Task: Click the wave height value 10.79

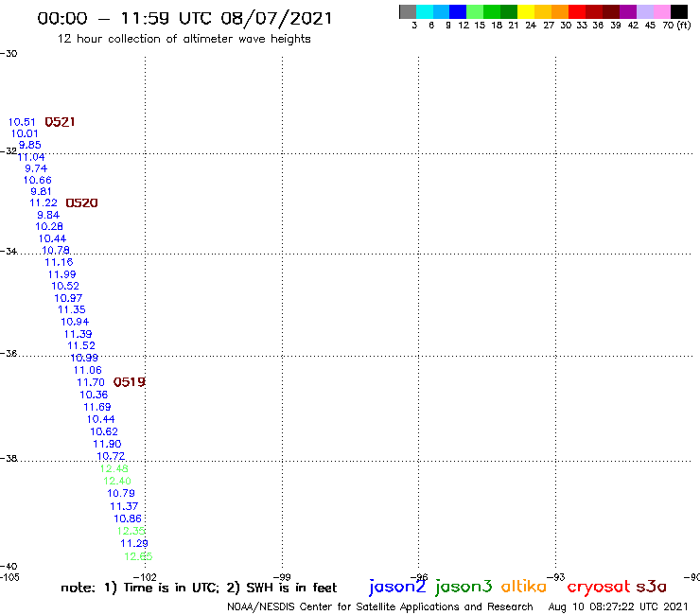Action: tap(121, 494)
